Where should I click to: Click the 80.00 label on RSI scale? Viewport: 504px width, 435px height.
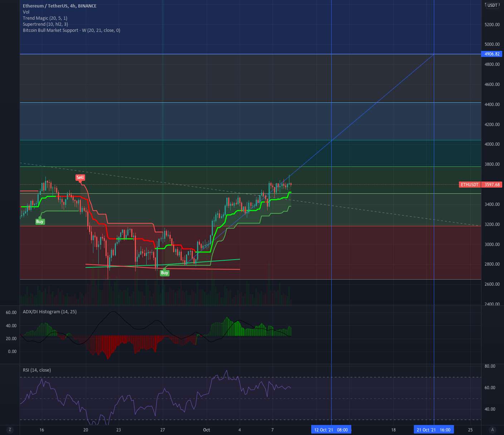pos(490,366)
